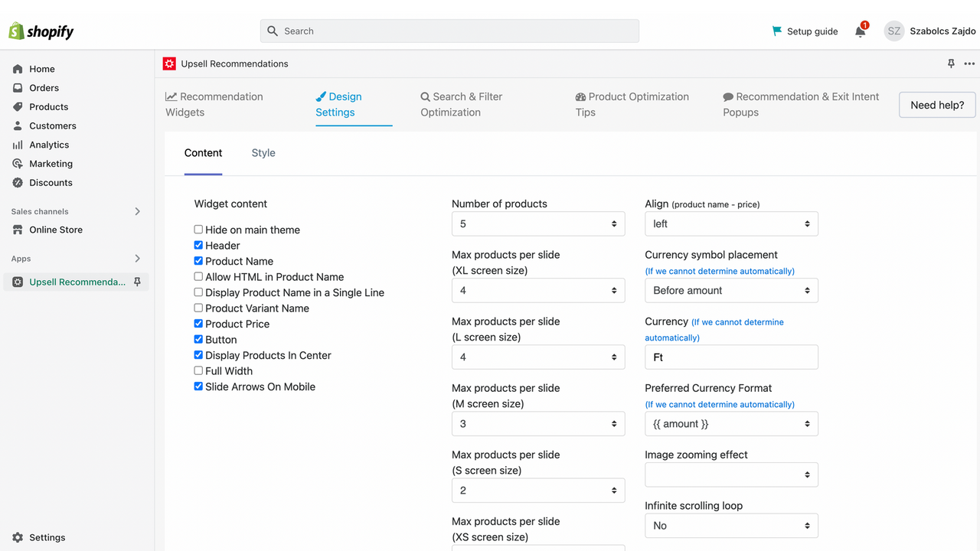Open the Settings gear in sidebar
Viewport: 980px width, 551px height.
click(x=18, y=537)
